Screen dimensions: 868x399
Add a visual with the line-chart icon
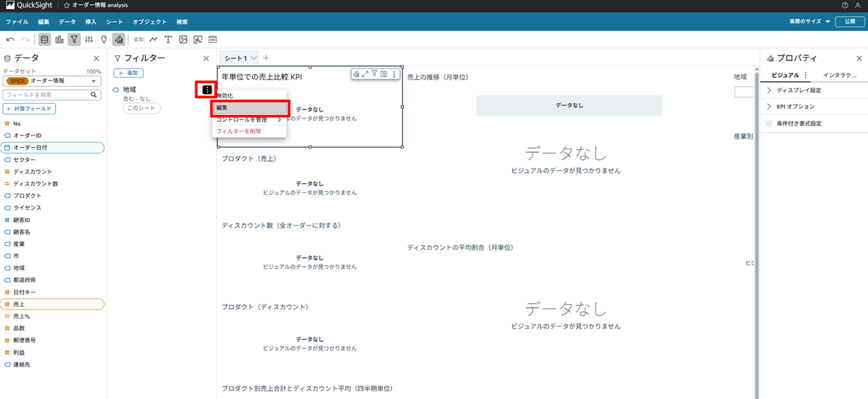click(154, 39)
